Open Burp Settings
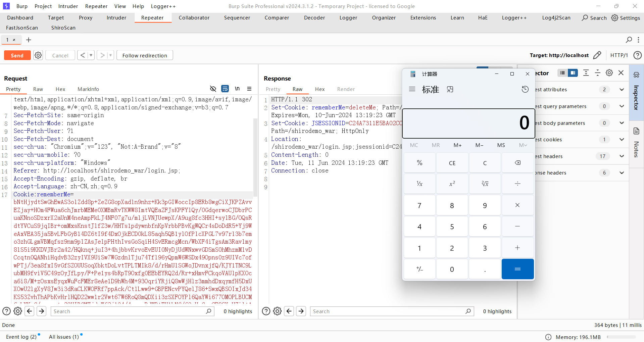This screenshot has height=342, width=644. [x=626, y=18]
